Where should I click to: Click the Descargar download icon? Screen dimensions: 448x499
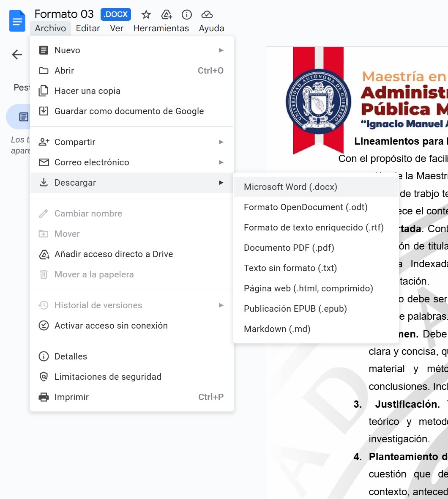[44, 183]
